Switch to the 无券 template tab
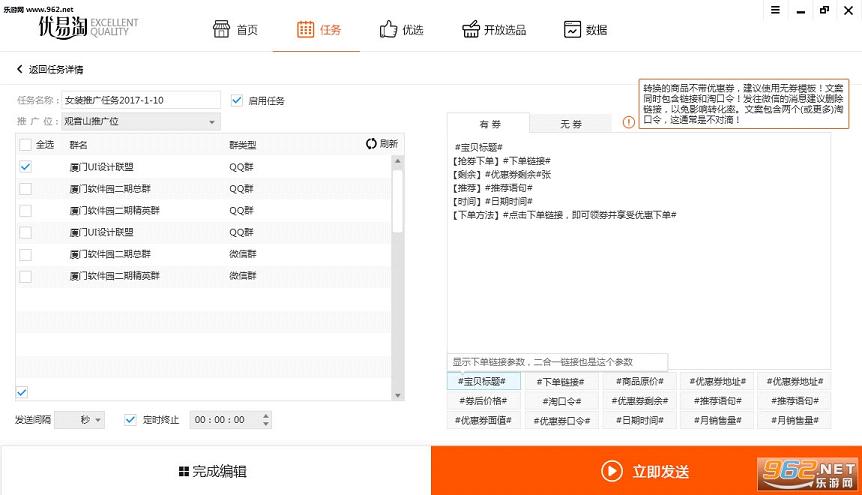Screen dimensions: 862x495 pyautogui.click(x=571, y=124)
